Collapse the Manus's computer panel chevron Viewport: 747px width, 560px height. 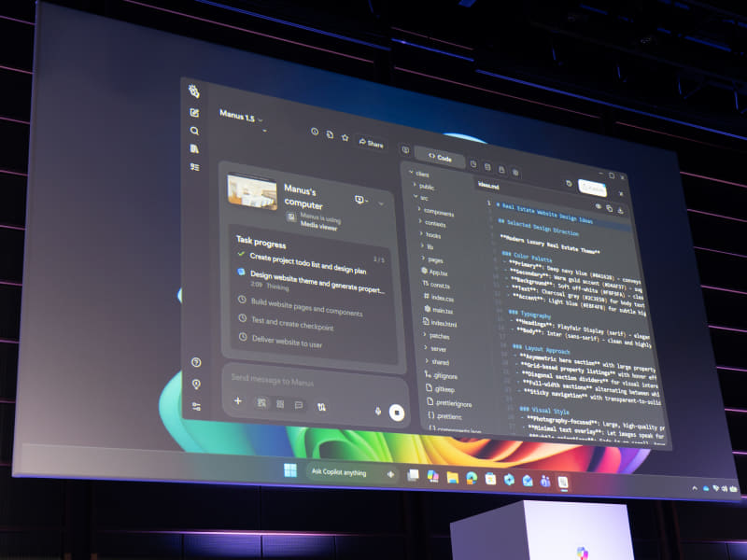click(x=381, y=203)
